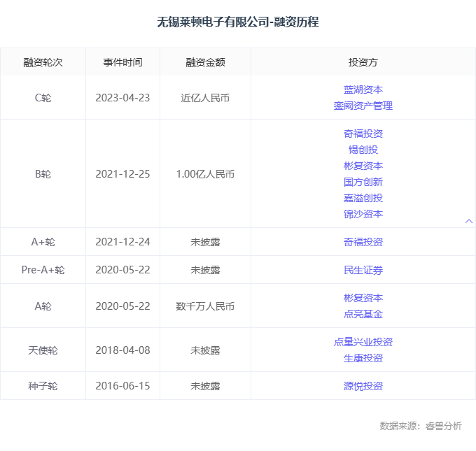Open 嘉溢创投 investor link
Viewport: 476px width, 451px height.
point(363,198)
